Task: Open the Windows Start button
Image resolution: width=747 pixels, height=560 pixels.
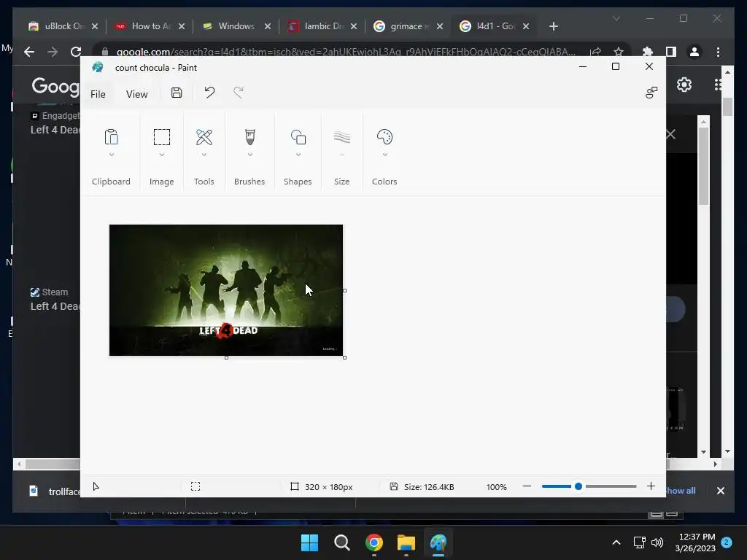Action: [309, 542]
